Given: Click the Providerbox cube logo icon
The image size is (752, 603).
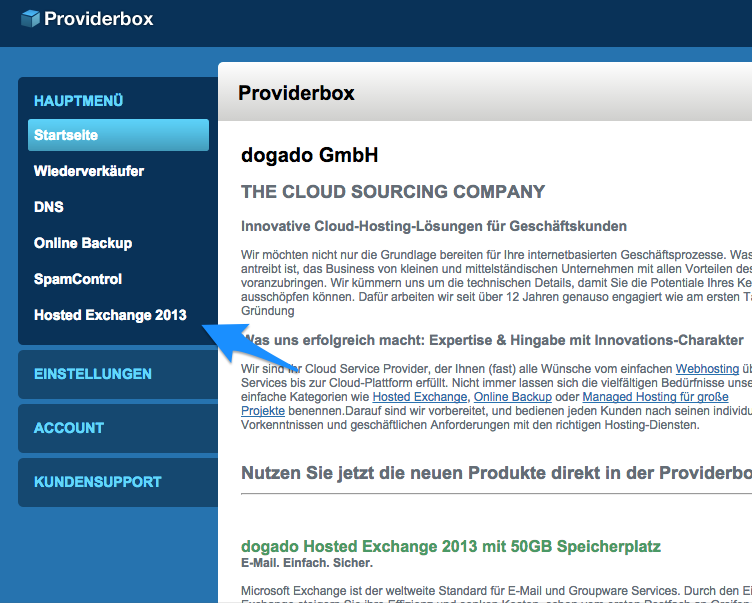Looking at the screenshot, I should click(x=31, y=18).
